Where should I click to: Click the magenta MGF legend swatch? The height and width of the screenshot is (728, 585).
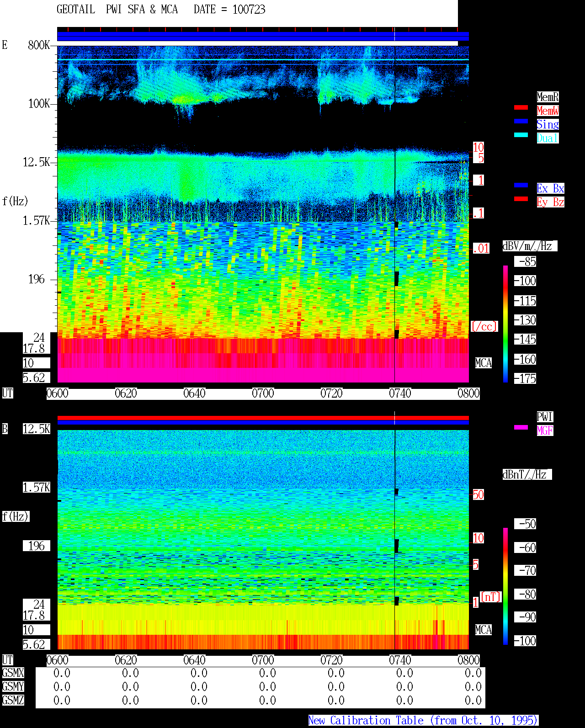pos(521,427)
